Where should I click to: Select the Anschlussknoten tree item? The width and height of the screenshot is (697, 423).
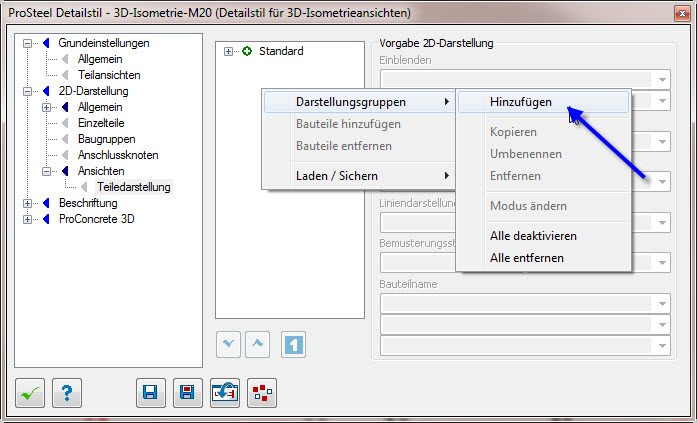118,155
